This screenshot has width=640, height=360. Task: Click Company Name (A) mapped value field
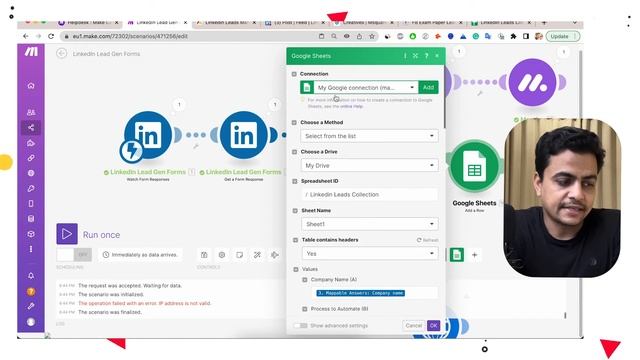[x=375, y=293]
